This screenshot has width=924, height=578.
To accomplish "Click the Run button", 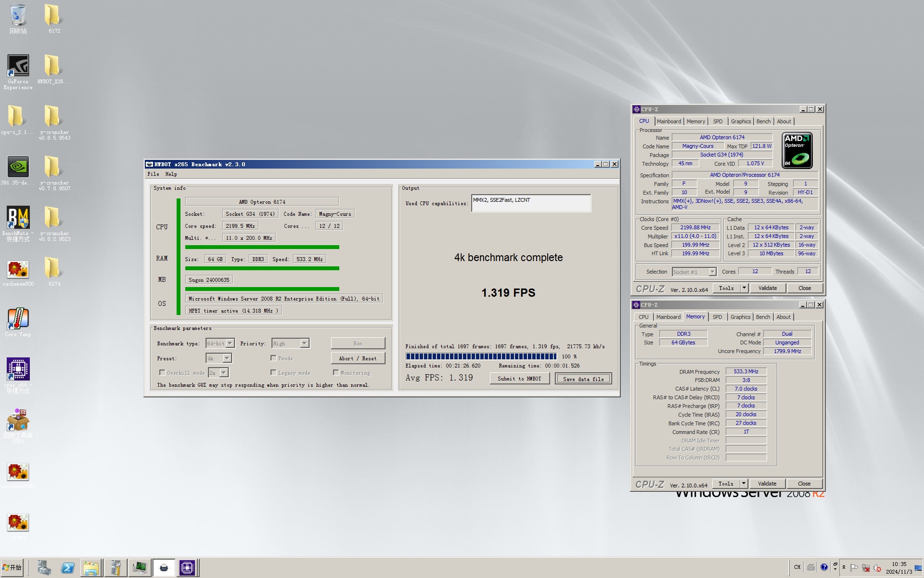I will (x=358, y=343).
